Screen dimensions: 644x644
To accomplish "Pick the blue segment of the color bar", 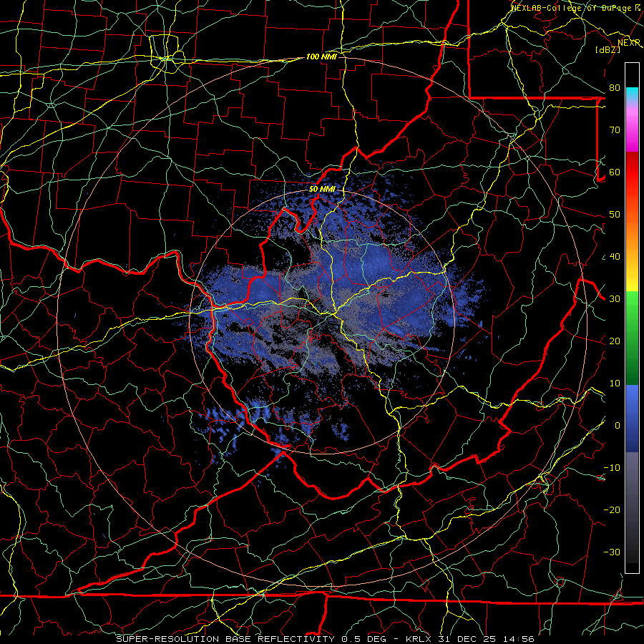I will tap(632, 419).
